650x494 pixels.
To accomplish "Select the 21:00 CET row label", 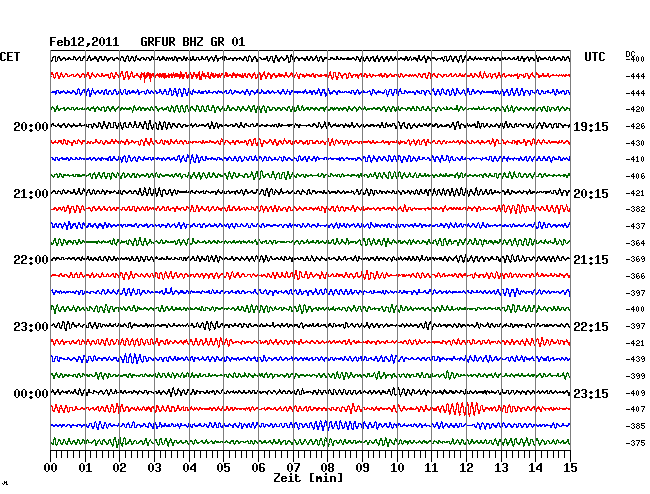I will (x=31, y=194).
